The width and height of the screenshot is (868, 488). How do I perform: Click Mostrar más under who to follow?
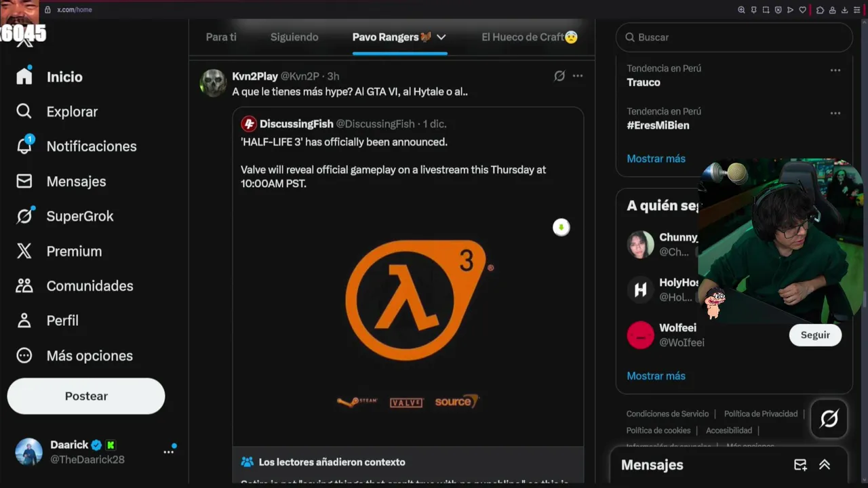pyautogui.click(x=656, y=376)
